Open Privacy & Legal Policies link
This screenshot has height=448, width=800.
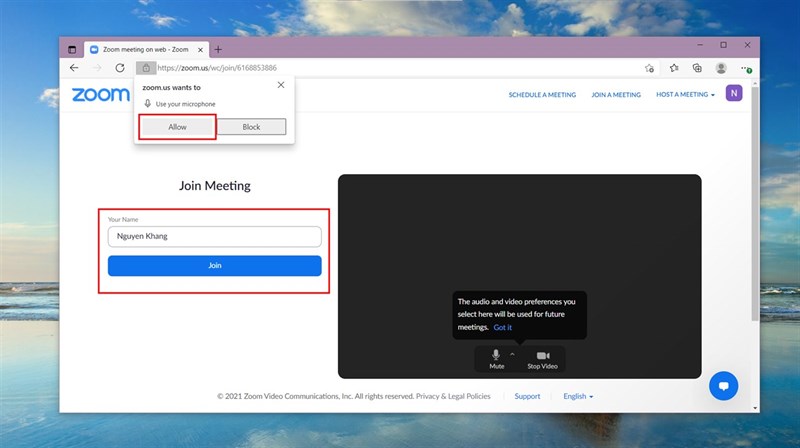point(453,396)
